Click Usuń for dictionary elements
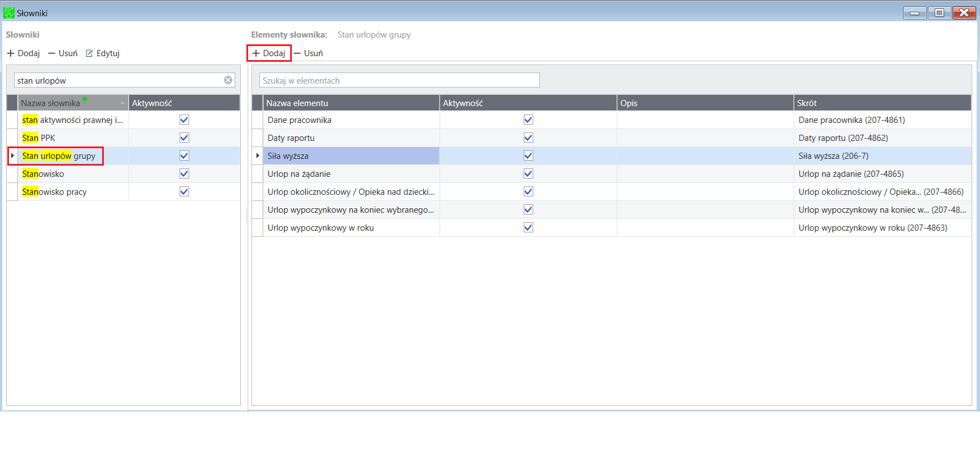Image resolution: width=980 pixels, height=462 pixels. pyautogui.click(x=308, y=53)
